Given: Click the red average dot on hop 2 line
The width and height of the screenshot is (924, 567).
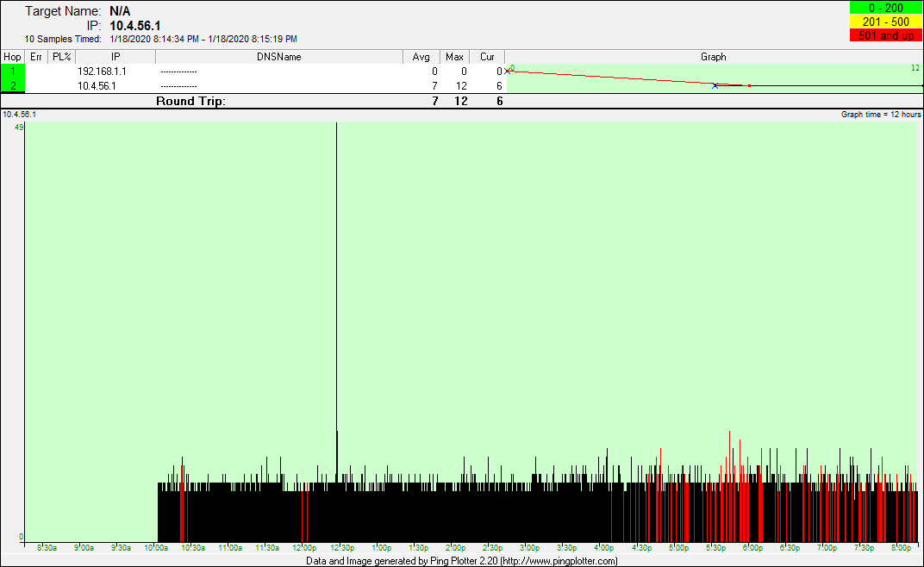Looking at the screenshot, I should tap(749, 85).
